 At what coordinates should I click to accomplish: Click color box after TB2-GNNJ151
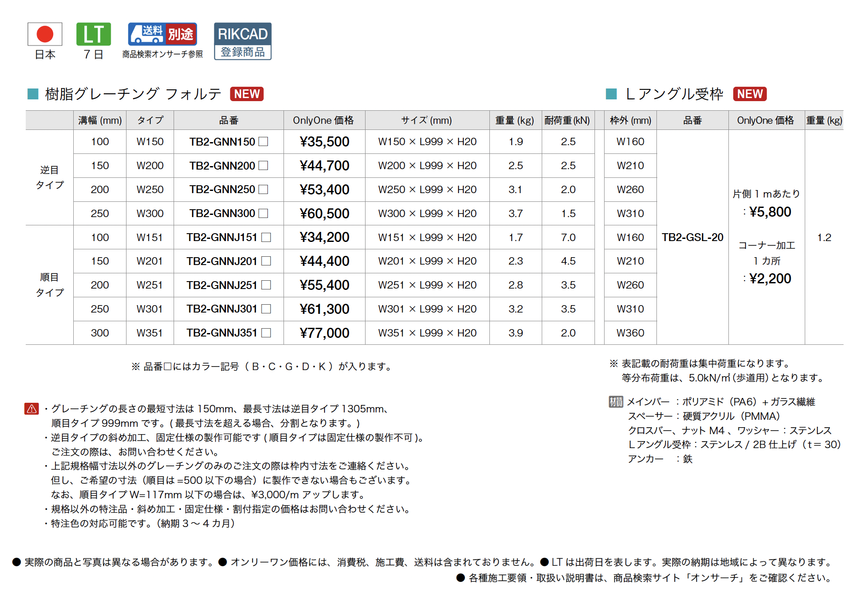266,237
